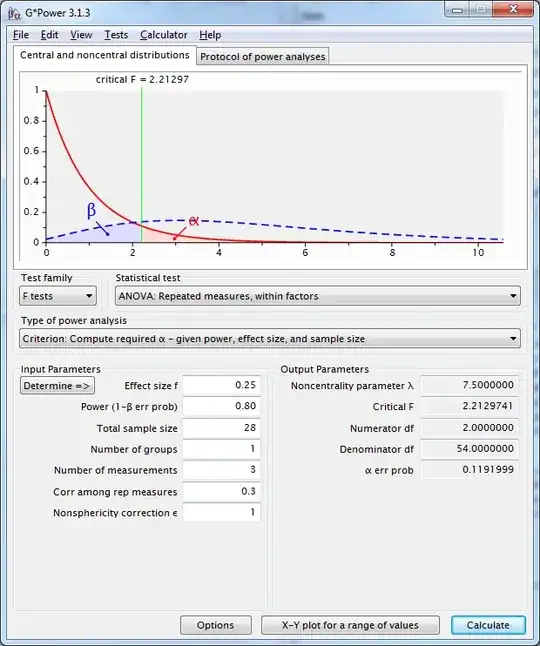The width and height of the screenshot is (540, 646).
Task: Click the Calculate button
Action: point(488,625)
